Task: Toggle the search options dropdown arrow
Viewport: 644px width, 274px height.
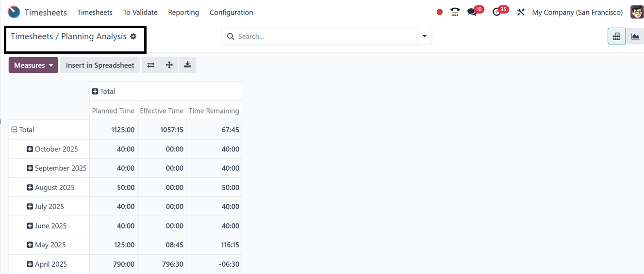Action: tap(425, 36)
